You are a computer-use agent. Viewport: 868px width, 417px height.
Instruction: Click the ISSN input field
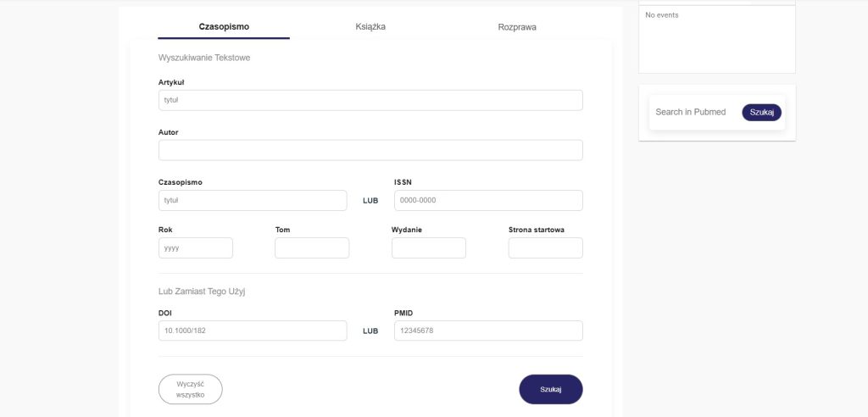[x=488, y=200]
